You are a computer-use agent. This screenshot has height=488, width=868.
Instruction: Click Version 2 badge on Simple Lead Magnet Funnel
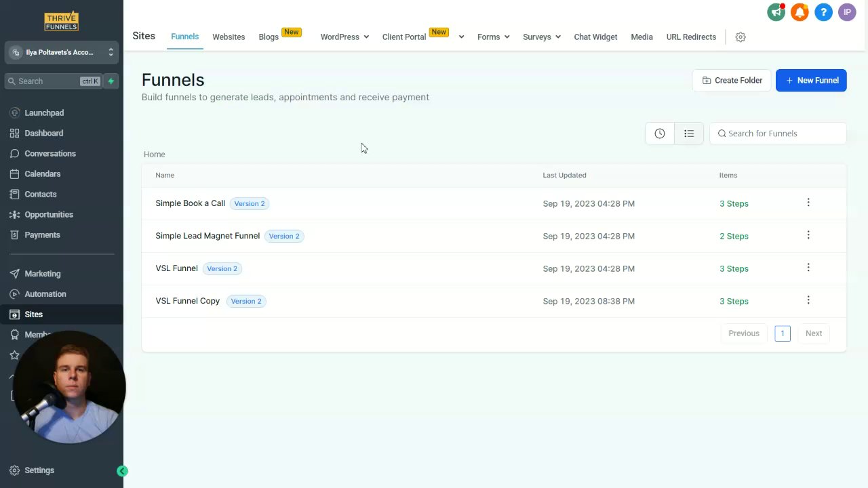pyautogui.click(x=284, y=237)
